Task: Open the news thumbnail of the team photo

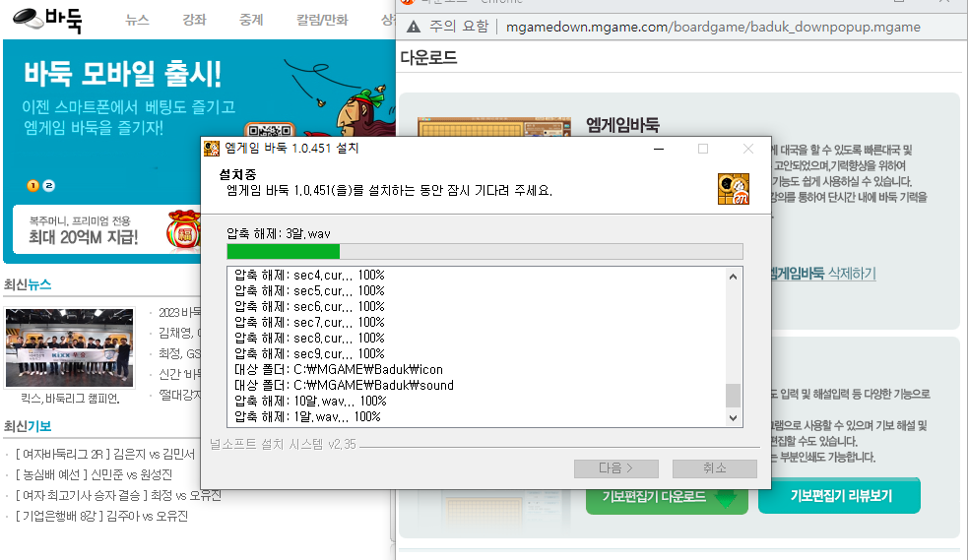Action: click(x=69, y=347)
